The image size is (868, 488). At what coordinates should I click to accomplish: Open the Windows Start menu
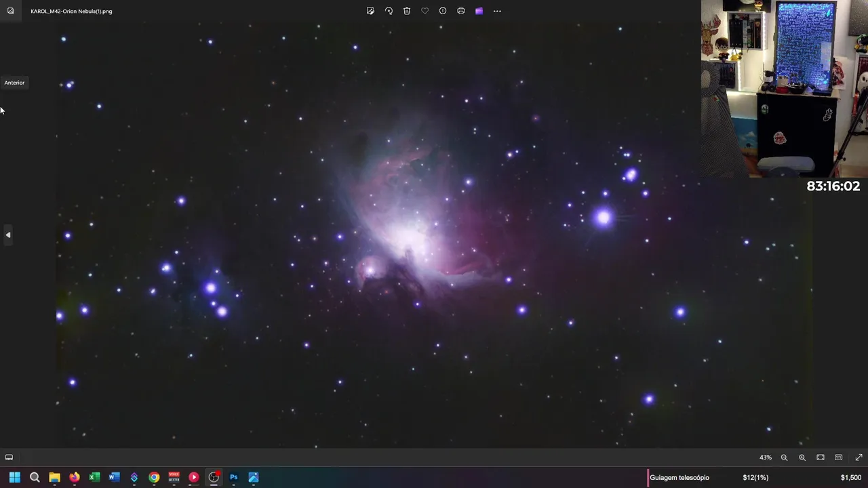tap(14, 477)
